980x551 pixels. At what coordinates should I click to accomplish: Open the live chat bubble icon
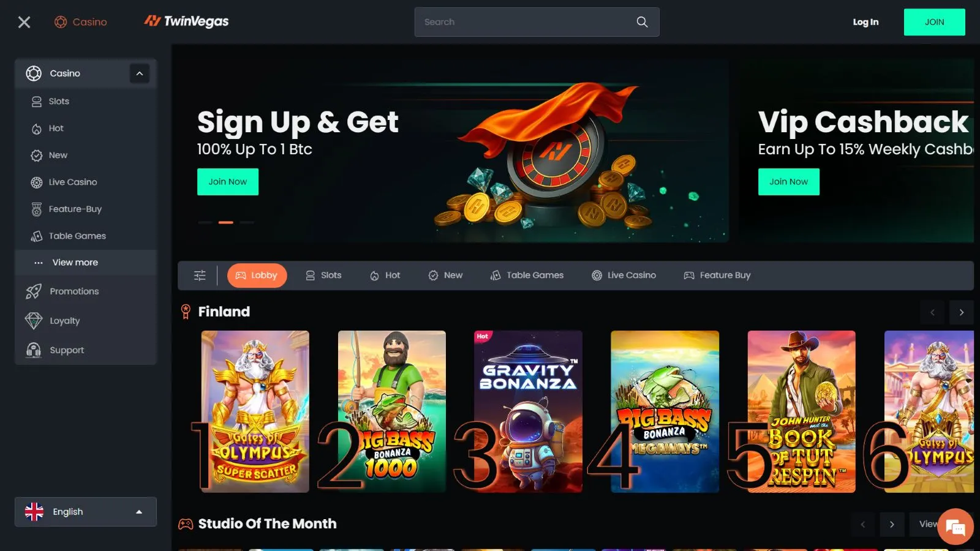(x=955, y=527)
